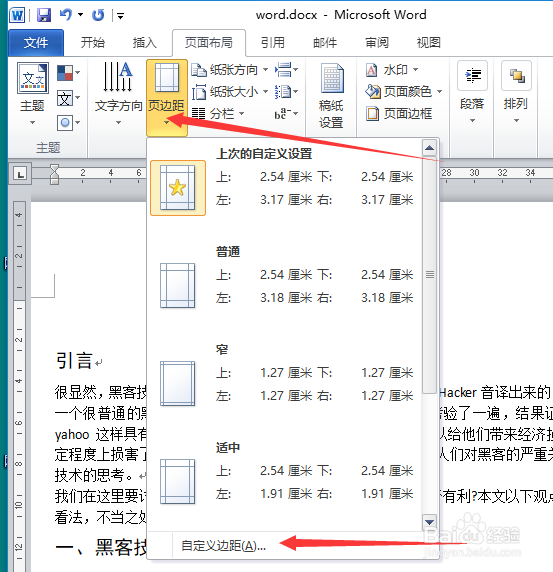This screenshot has width=553, height=572.
Task: Open the hyphenation bc dropdown icon
Action: click(286, 113)
